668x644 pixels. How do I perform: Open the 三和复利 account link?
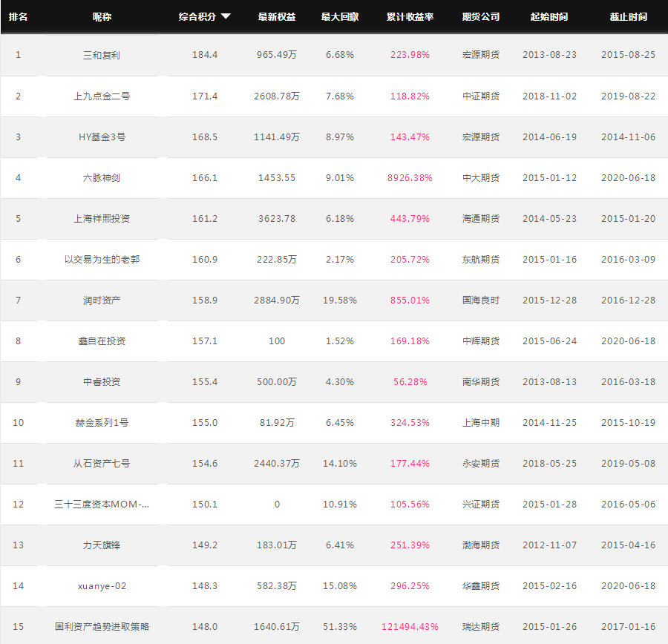click(x=102, y=55)
